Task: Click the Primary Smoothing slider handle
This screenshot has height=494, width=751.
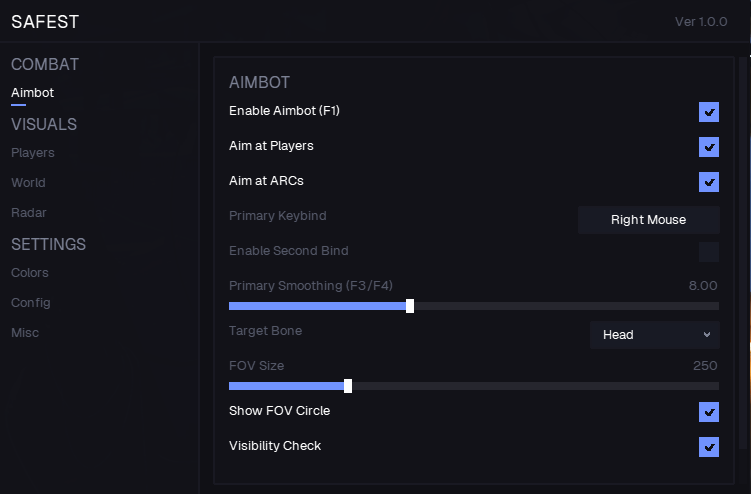Action: (x=410, y=306)
